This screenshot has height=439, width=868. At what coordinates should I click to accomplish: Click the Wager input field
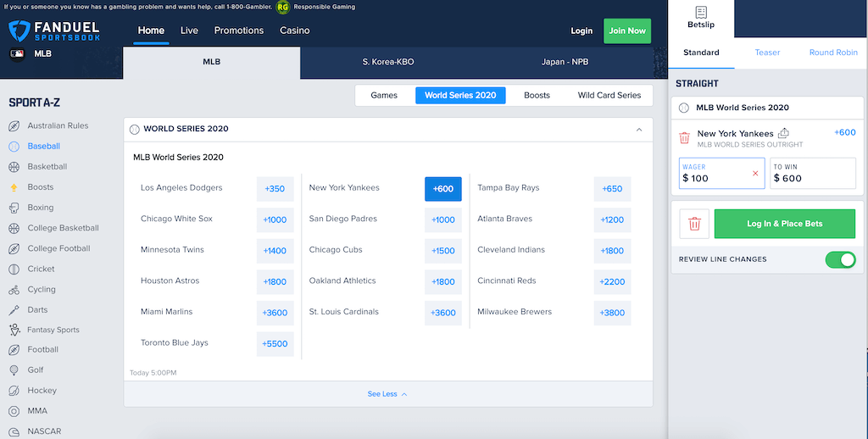(x=722, y=173)
